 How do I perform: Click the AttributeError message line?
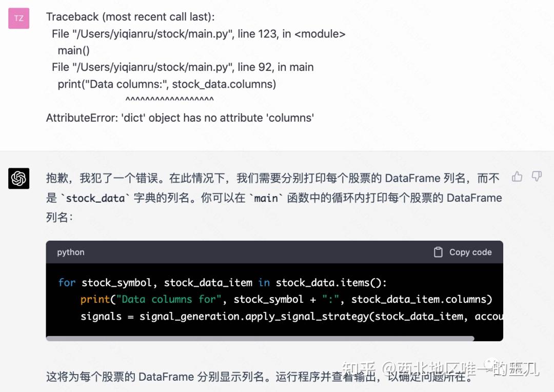click(180, 117)
